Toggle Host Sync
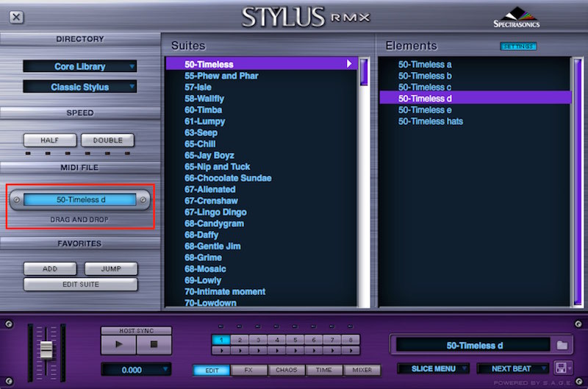The image size is (588, 389). [136, 330]
